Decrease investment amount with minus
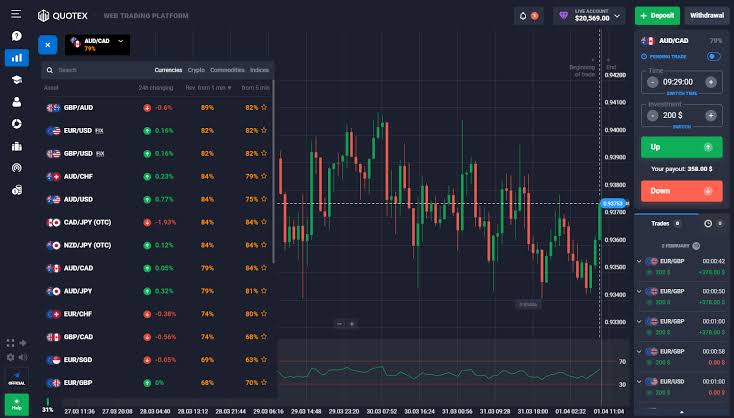 click(653, 115)
